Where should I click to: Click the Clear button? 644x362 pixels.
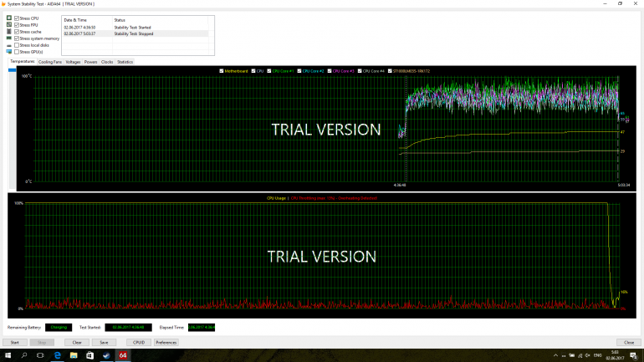(x=77, y=342)
